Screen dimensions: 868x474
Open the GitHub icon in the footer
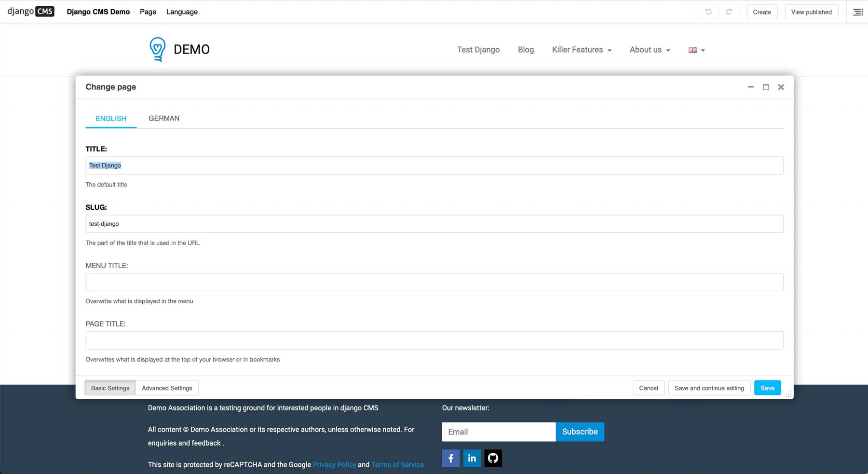pyautogui.click(x=493, y=458)
